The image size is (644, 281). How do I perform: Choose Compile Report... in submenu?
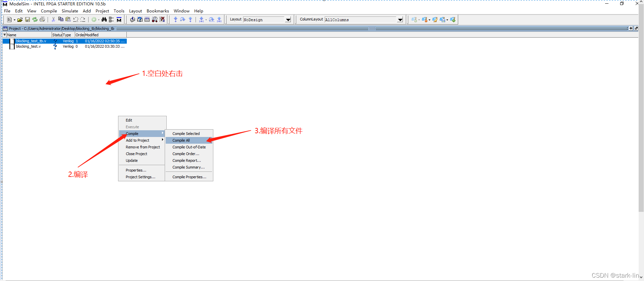pos(189,160)
